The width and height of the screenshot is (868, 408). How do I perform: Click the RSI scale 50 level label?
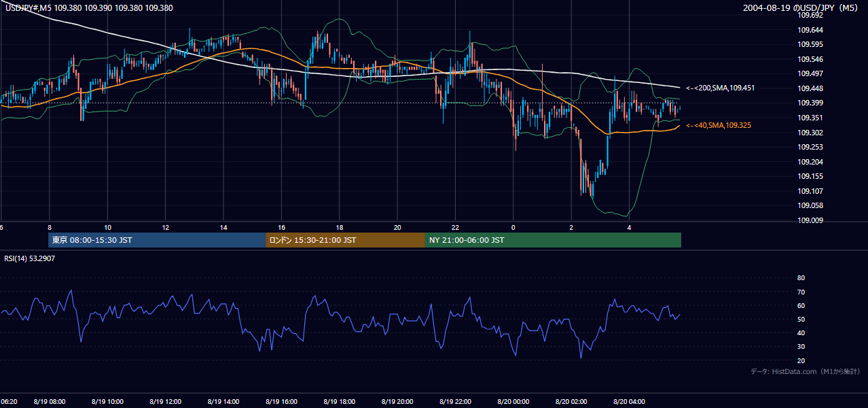pos(801,319)
